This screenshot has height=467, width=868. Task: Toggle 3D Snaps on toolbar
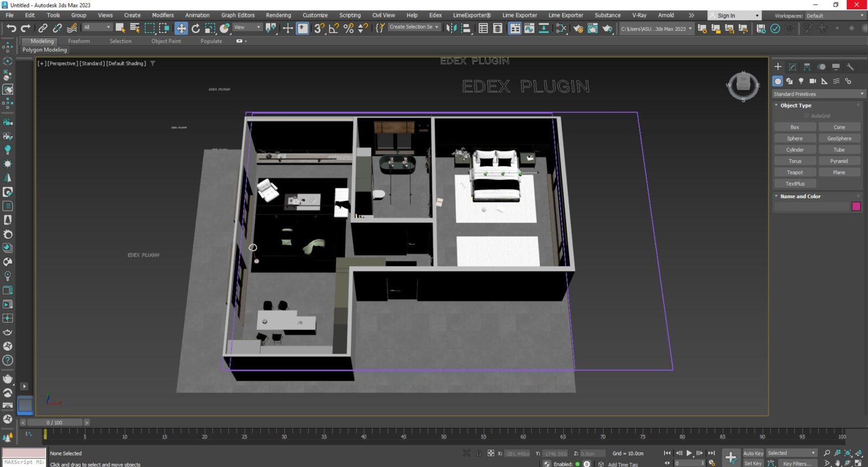click(320, 28)
